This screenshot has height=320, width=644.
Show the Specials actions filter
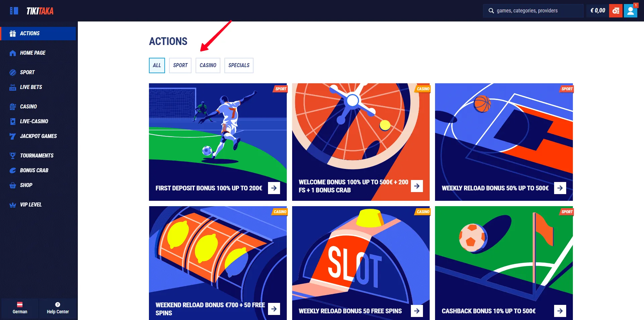239,65
